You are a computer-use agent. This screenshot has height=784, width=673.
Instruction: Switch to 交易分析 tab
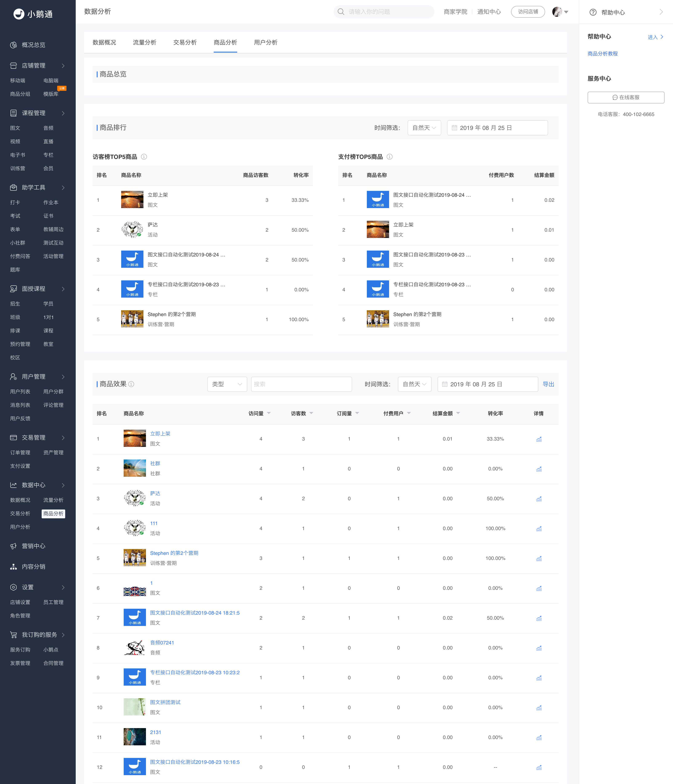[x=185, y=42]
